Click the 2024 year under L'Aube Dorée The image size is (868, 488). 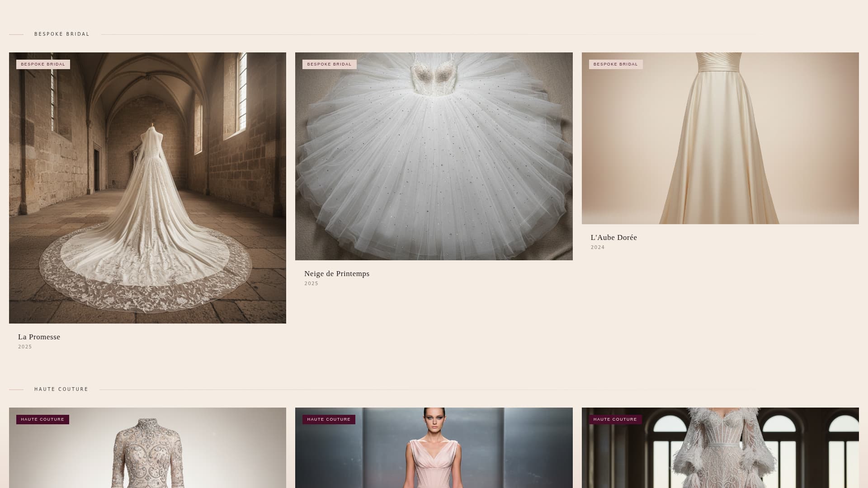[598, 248]
